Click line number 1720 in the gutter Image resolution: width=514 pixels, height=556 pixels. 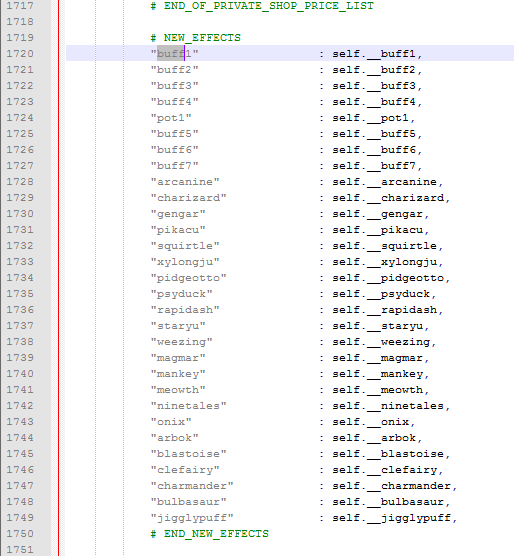[x=20, y=54]
